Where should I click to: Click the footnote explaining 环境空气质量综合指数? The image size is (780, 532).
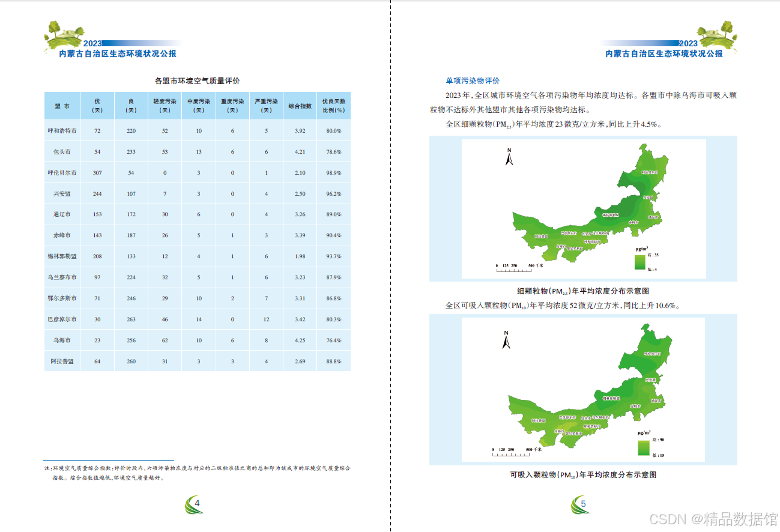click(198, 473)
